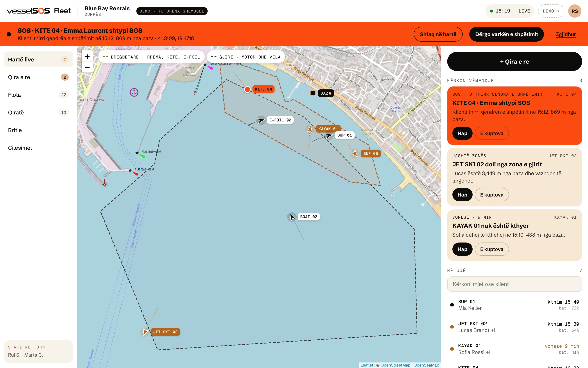Screen dimensions: 588x368
Task: Click the 15:19 LIVE status pill
Action: (510, 11)
